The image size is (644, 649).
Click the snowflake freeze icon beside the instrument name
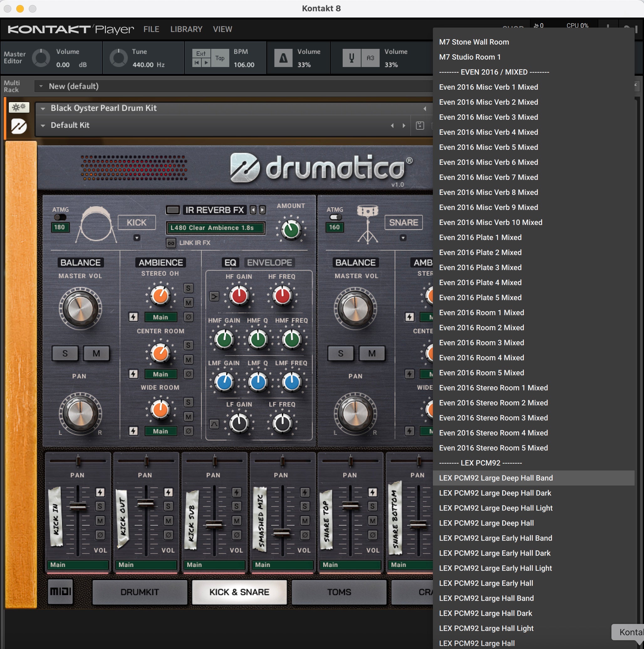tap(19, 107)
